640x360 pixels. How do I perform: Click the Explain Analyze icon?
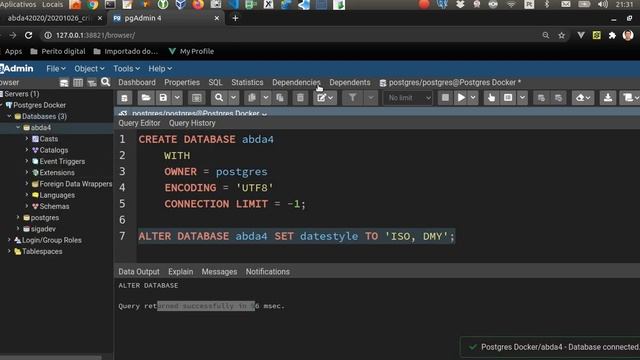click(508, 98)
